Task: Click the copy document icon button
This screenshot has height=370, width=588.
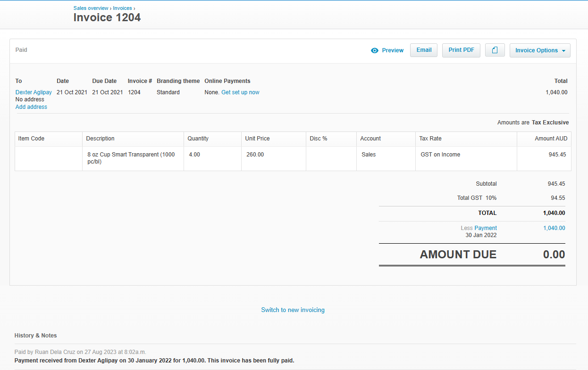Action: 495,50
